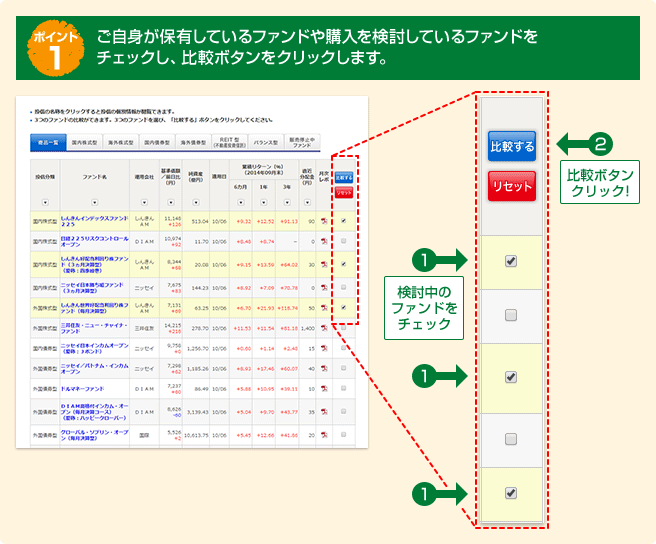This screenshot has width=656, height=544.
Task: Open PDF report icon for ドルマネーファンド row
Action: (325, 387)
